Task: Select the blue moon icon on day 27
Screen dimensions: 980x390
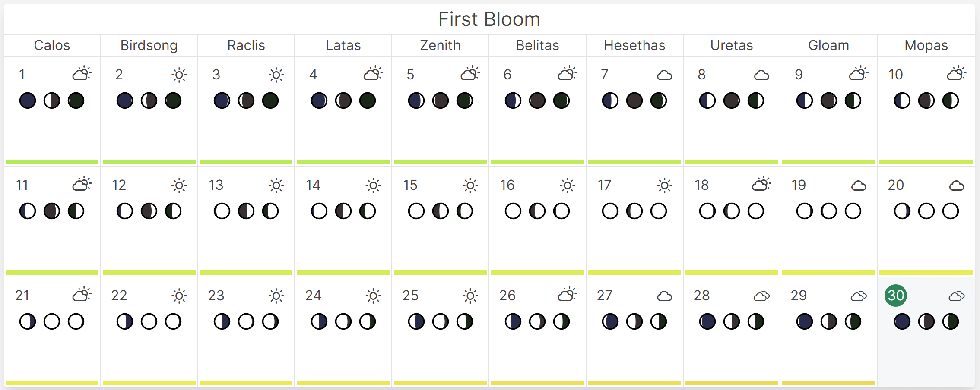Action: coord(610,322)
